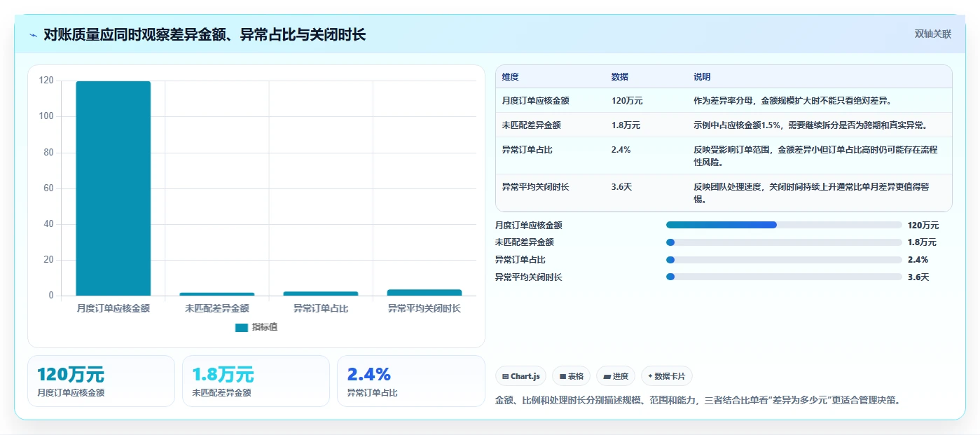The height and width of the screenshot is (435, 980).
Task: Click the 异常平均关闭时长 bar in the chart
Action: pos(425,293)
